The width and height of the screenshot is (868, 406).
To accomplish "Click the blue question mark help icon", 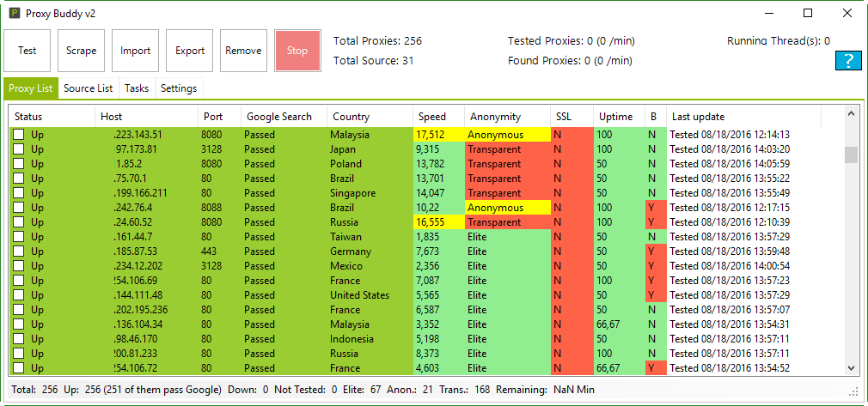I will click(x=848, y=60).
